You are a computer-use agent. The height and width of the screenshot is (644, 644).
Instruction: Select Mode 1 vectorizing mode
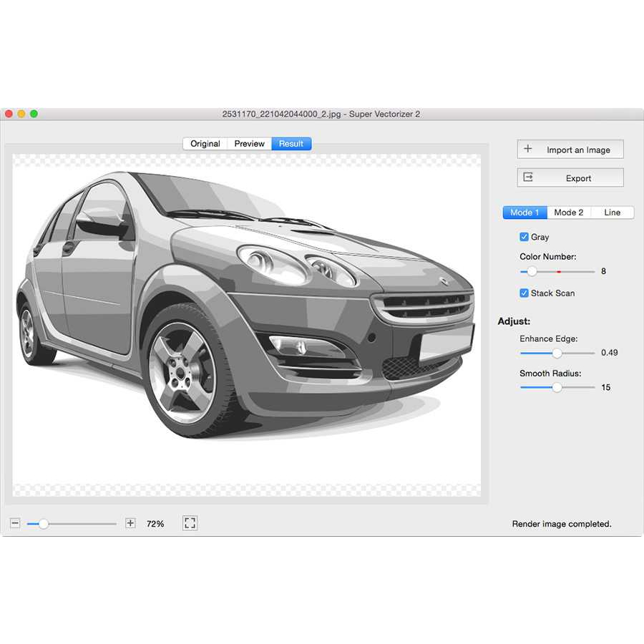(525, 213)
